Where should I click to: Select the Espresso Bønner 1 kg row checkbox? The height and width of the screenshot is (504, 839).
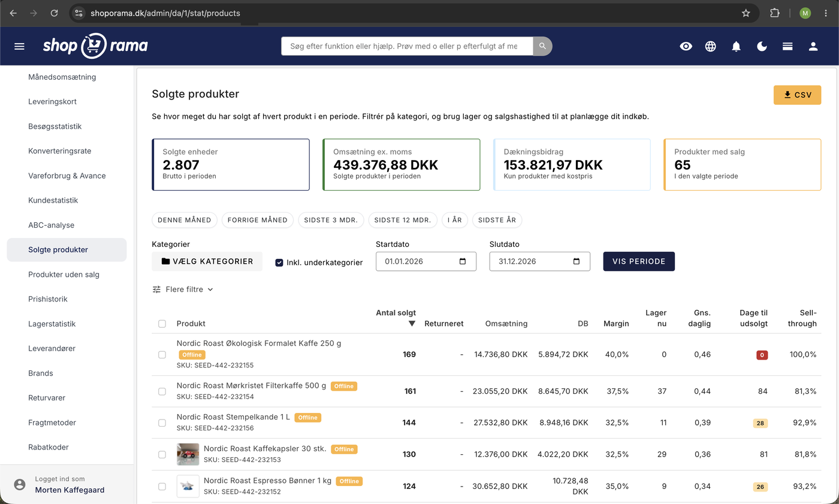162,486
